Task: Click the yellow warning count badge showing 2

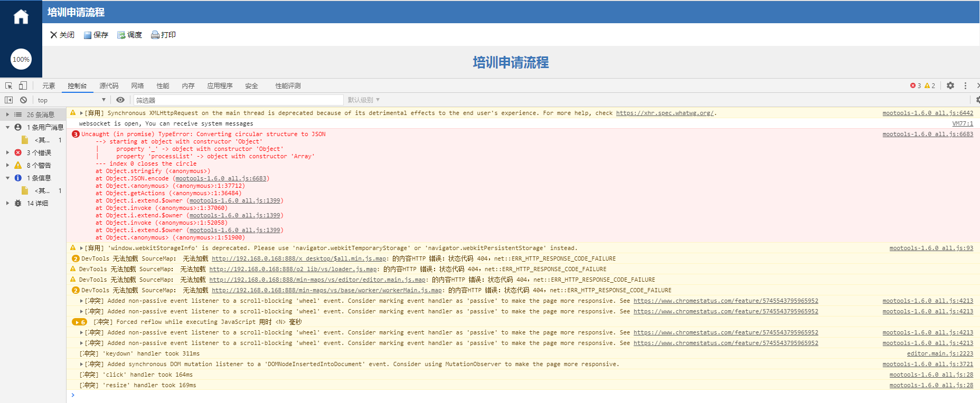Action: [x=930, y=85]
